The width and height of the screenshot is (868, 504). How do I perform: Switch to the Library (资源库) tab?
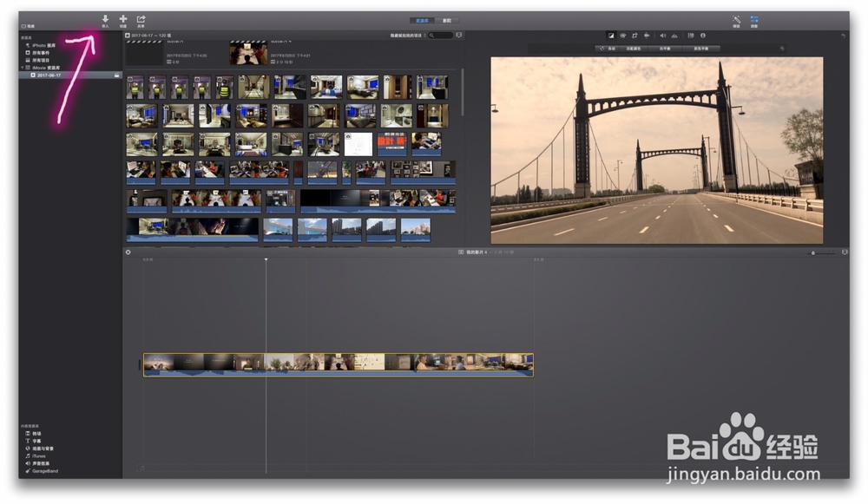(422, 21)
